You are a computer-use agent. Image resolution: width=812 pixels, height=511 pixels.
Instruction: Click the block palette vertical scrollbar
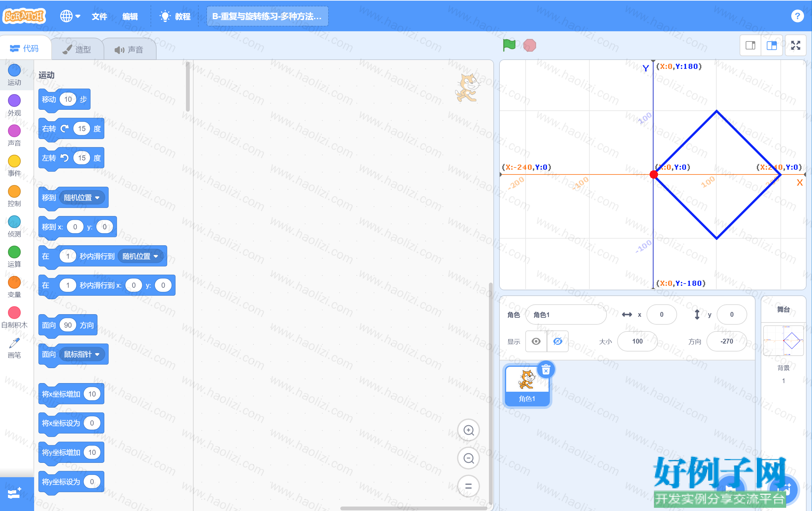click(188, 87)
